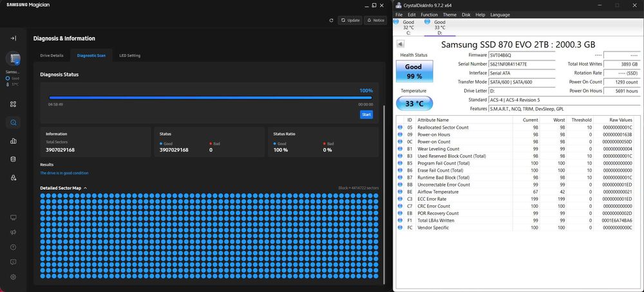644x292 pixels.
Task: Open the File menu in CrystalDiskInfo
Action: (x=399, y=15)
